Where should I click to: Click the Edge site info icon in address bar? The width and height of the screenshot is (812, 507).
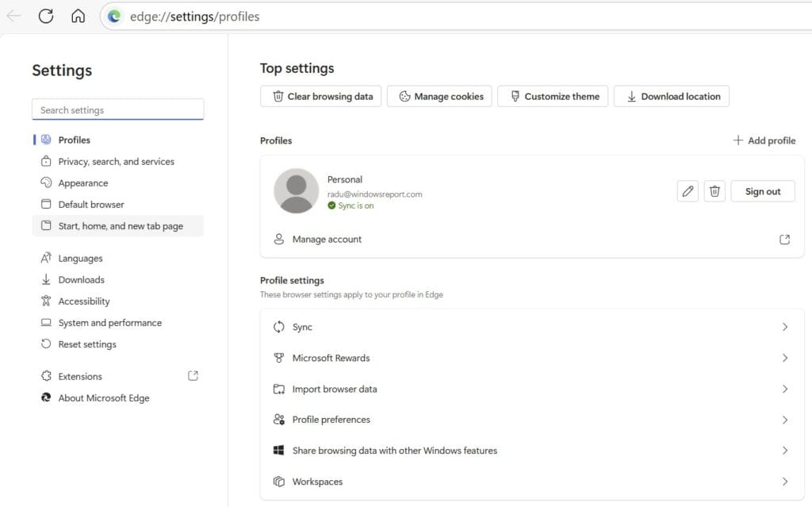click(x=117, y=16)
